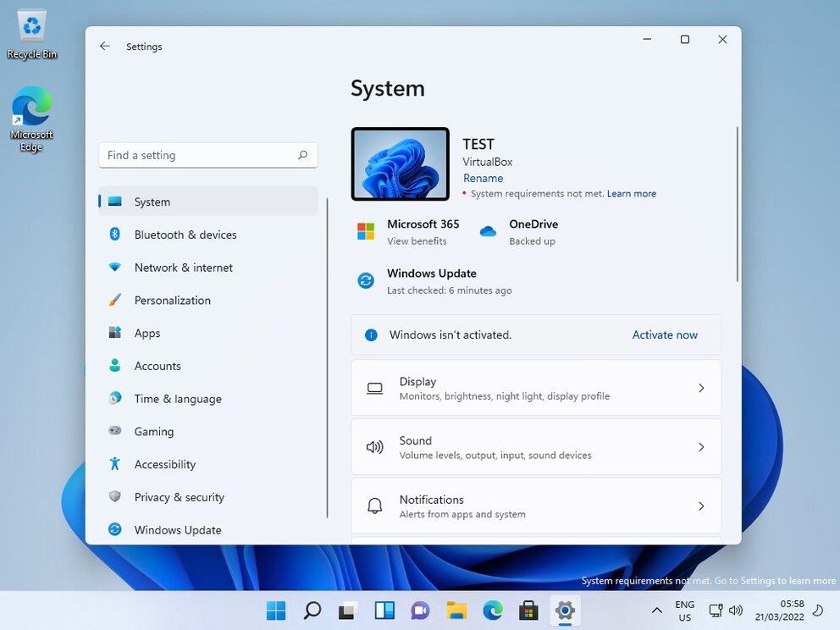
Task: Click the Sound speaker icon
Action: 374,447
